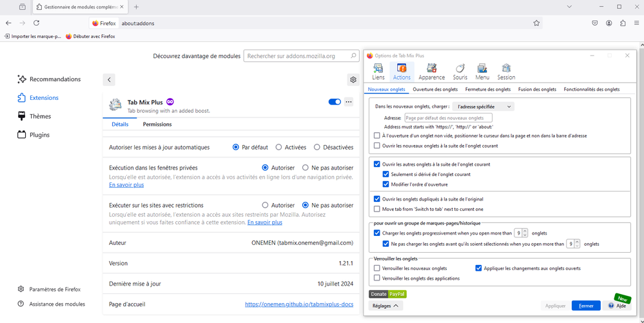Expand the Réglages menu button

385,306
